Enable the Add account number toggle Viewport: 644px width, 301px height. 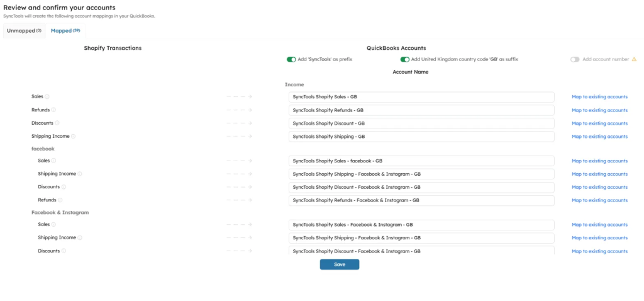[575, 59]
